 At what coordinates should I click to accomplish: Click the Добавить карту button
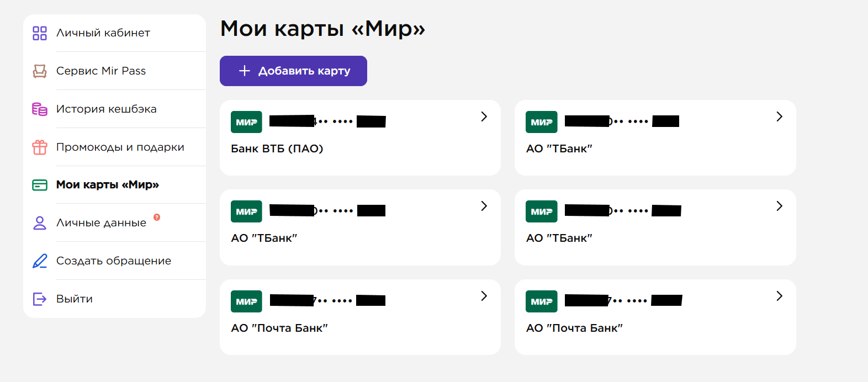(293, 71)
